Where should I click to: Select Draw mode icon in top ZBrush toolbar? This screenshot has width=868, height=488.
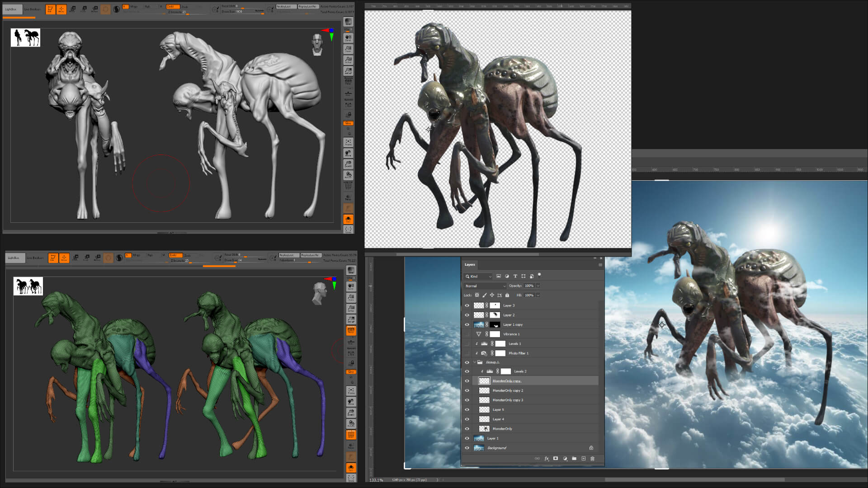click(x=61, y=9)
